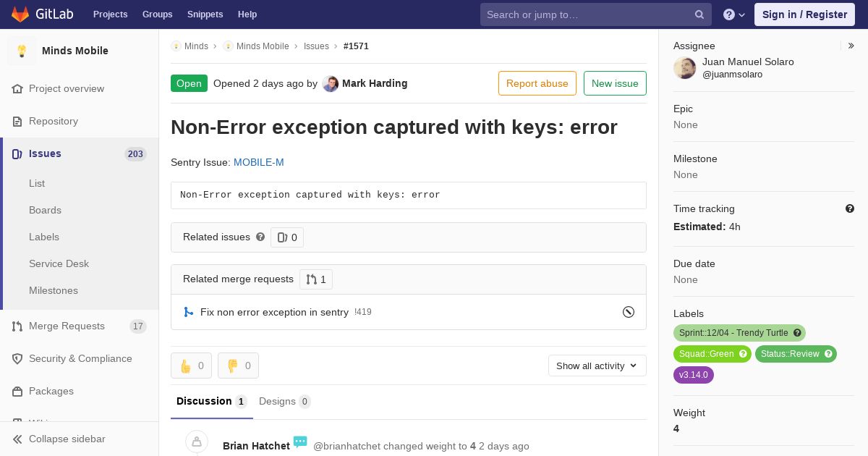
Task: Click Sign in / Register
Action: (x=804, y=14)
